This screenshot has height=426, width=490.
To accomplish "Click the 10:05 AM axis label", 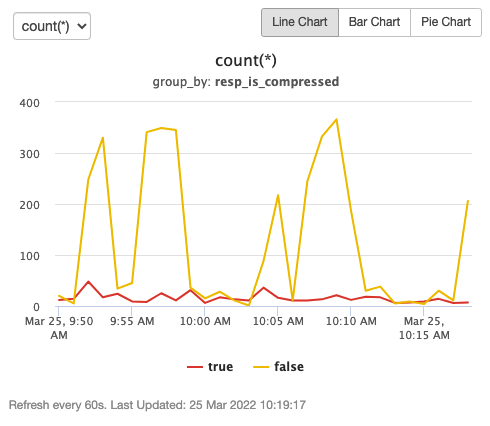I will [x=278, y=321].
